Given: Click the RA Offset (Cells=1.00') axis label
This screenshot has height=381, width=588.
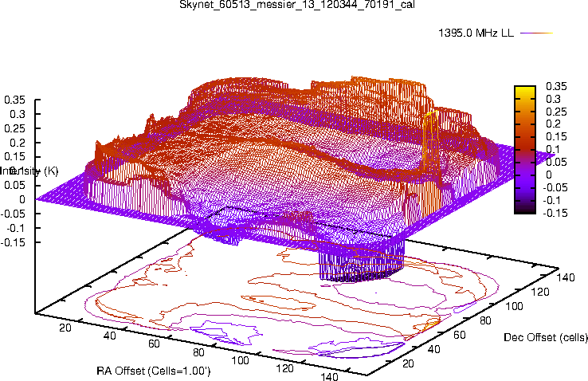Looking at the screenshot, I should [x=154, y=371].
